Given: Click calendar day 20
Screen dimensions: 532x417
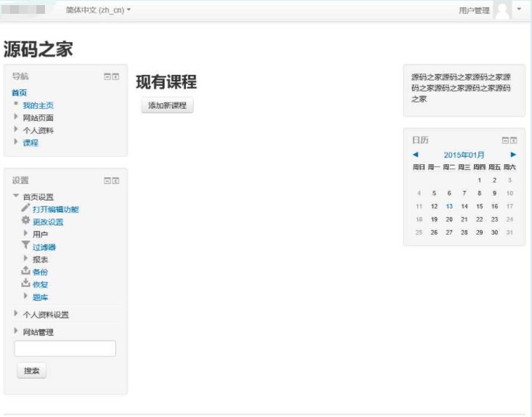Looking at the screenshot, I should [x=449, y=219].
